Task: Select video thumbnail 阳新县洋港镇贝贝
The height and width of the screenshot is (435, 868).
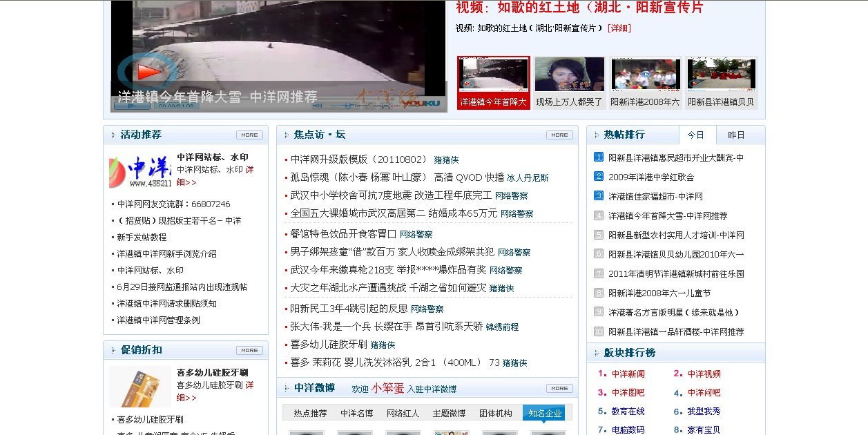Action: pyautogui.click(x=721, y=83)
